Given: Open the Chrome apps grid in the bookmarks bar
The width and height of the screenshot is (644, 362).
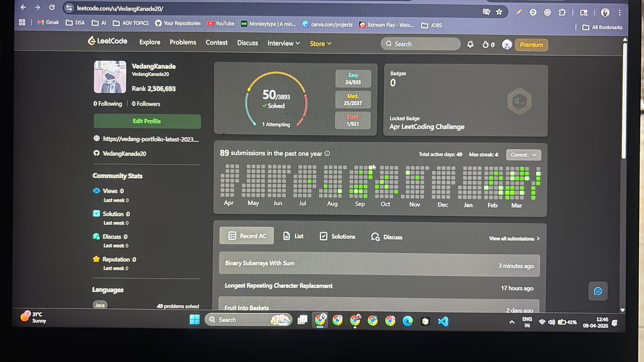Looking at the screenshot, I should [22, 23].
